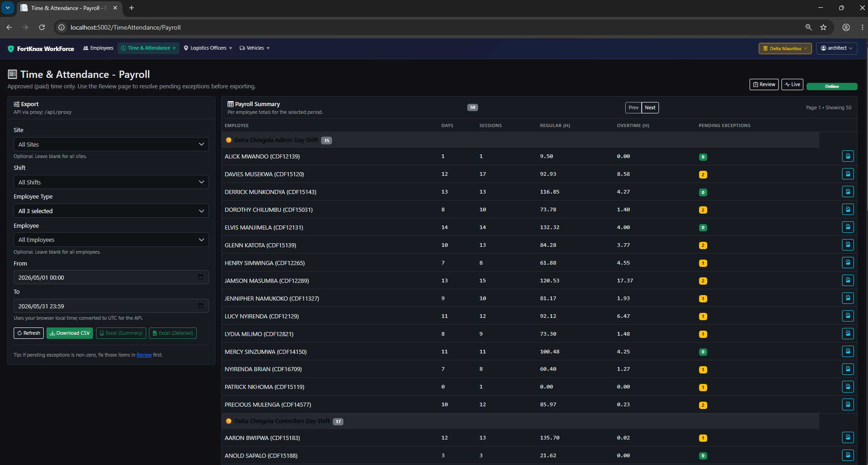Viewport: 868px width, 465px height.
Task: Open the Employees nav item
Action: 98,48
